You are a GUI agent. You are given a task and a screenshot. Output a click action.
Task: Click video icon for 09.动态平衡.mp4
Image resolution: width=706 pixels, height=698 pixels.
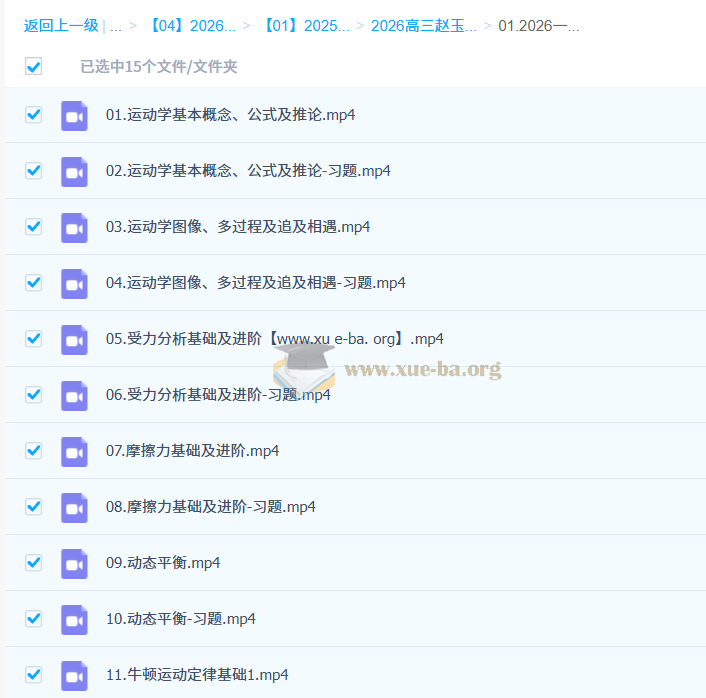click(x=74, y=563)
